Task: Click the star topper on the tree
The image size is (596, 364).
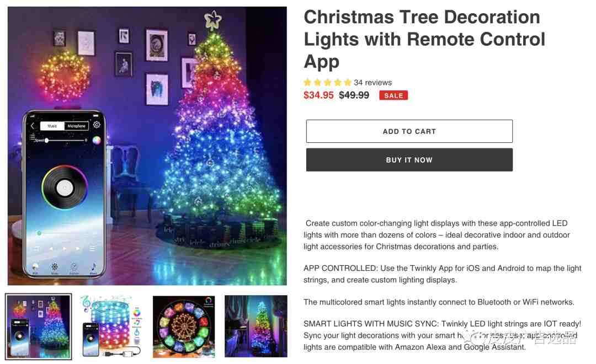Action: point(213,20)
